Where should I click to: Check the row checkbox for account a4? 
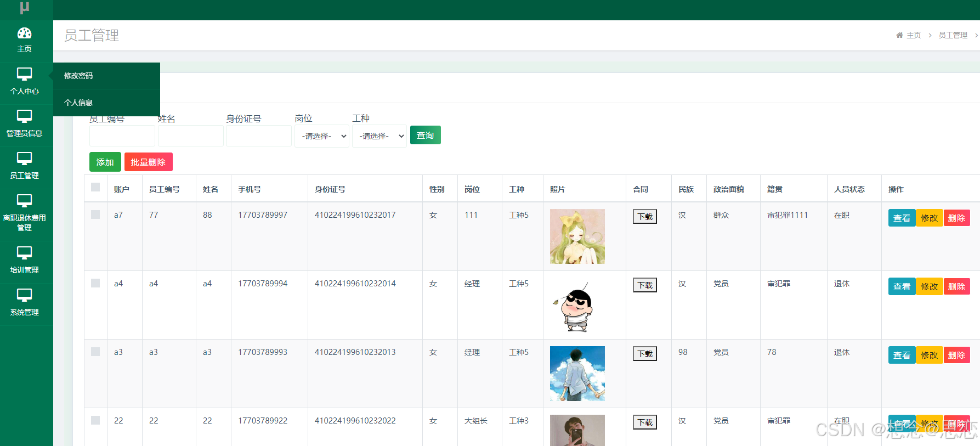[x=95, y=283]
